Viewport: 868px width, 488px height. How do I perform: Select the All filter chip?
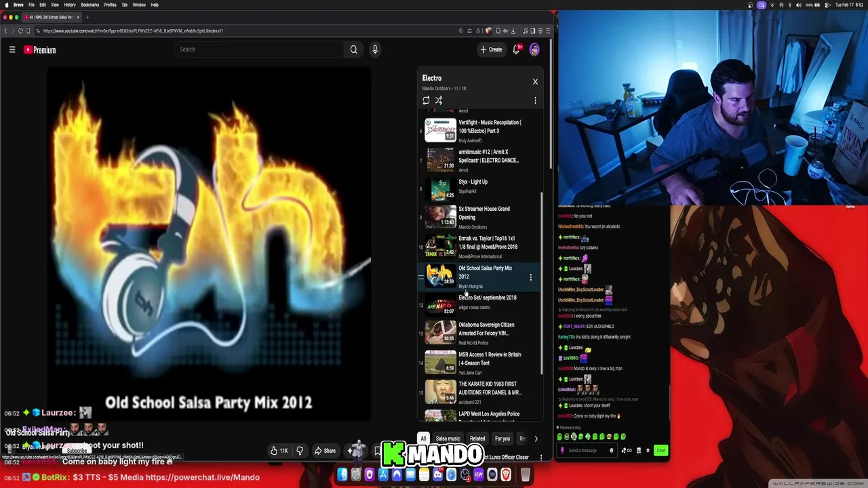click(423, 439)
